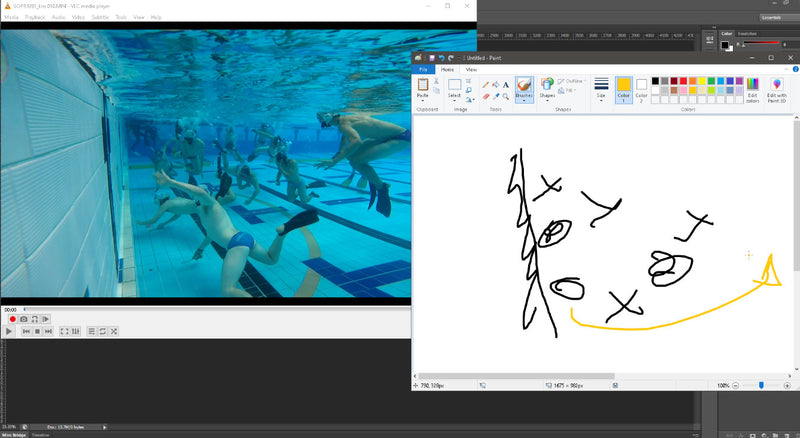Click the Cut scissors icon in Paint
Screen dimensions: 800x438
[436, 81]
